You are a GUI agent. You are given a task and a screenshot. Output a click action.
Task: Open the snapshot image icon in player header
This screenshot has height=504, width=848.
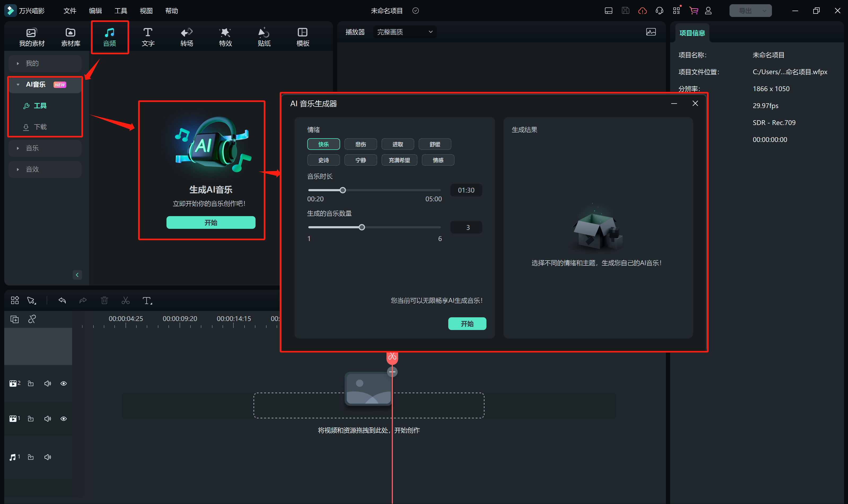click(651, 32)
